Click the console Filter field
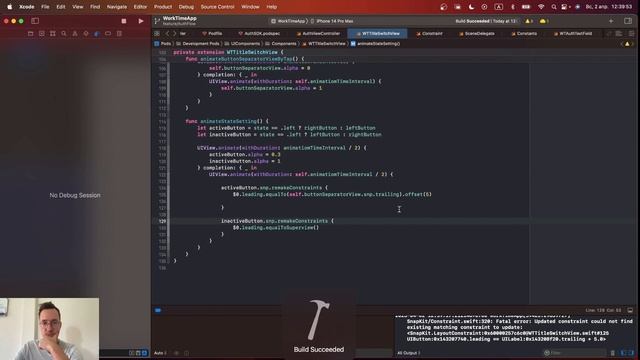This screenshot has height=360, width=640. (x=576, y=353)
